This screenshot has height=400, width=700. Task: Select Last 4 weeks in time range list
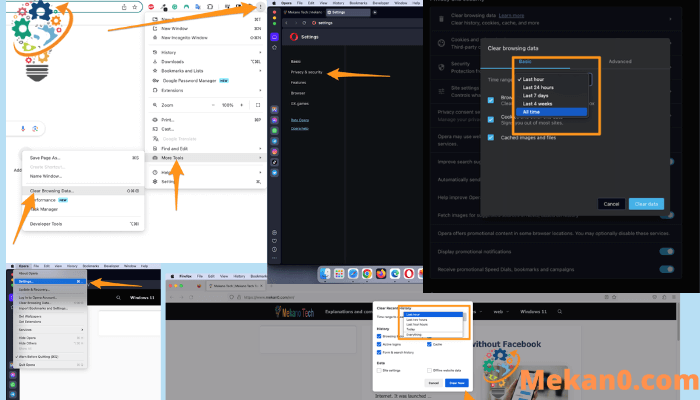click(551, 104)
